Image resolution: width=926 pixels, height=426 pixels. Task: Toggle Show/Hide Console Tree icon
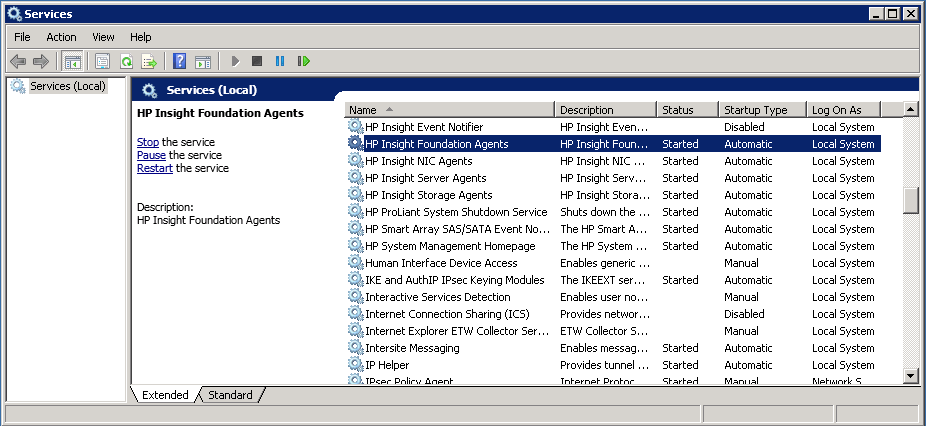tap(73, 61)
